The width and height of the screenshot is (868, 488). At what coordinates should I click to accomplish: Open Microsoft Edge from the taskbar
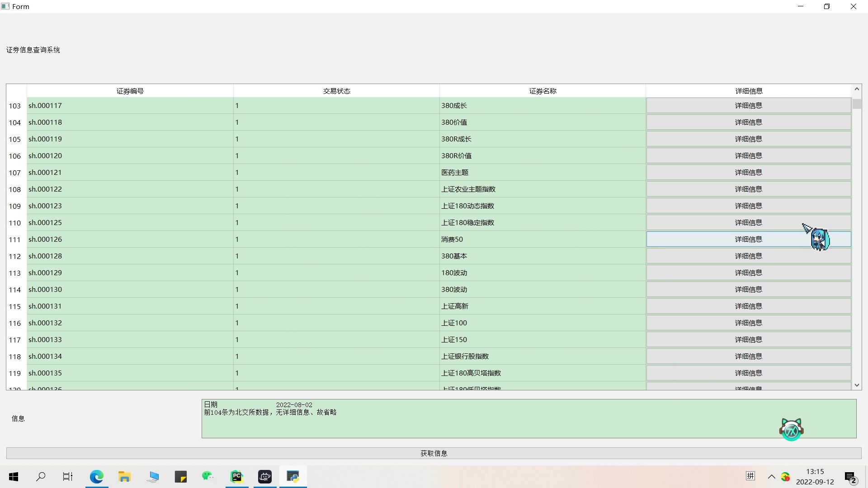pyautogui.click(x=96, y=477)
